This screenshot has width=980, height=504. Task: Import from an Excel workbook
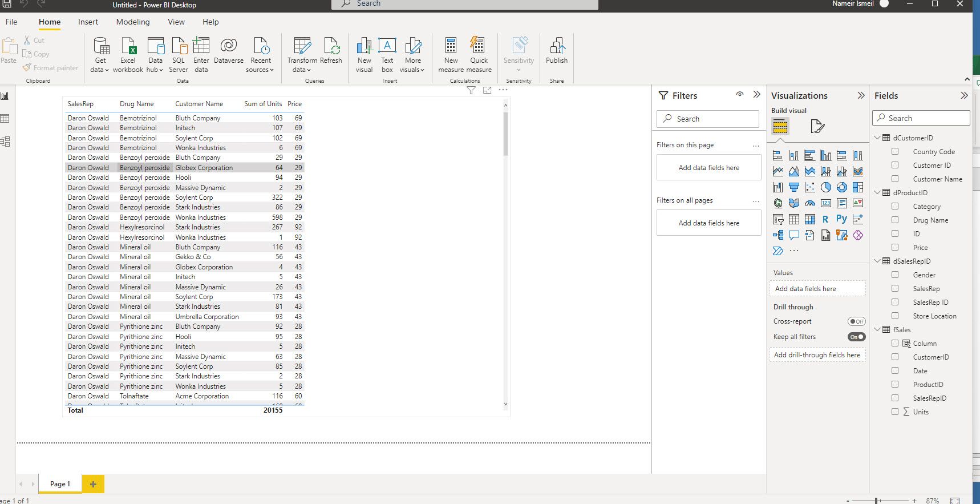(128, 55)
